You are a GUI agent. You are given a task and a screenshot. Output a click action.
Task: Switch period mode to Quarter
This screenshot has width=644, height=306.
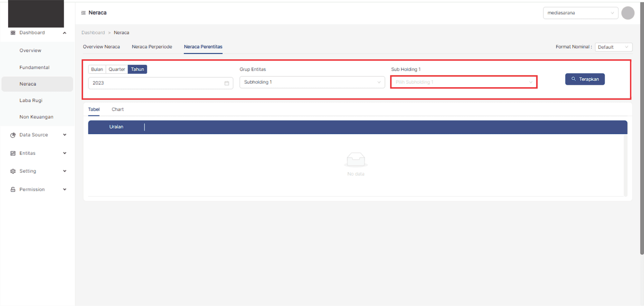[117, 70]
